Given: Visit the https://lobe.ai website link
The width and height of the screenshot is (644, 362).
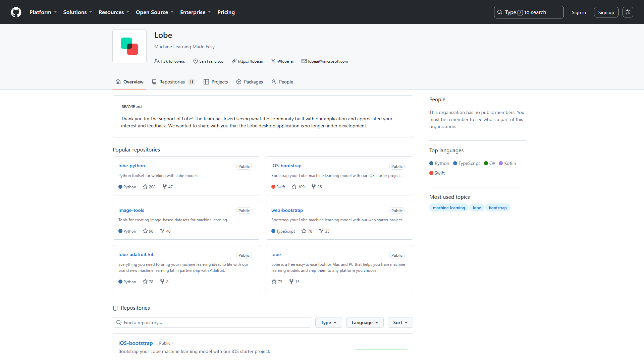Looking at the screenshot, I should coord(250,61).
